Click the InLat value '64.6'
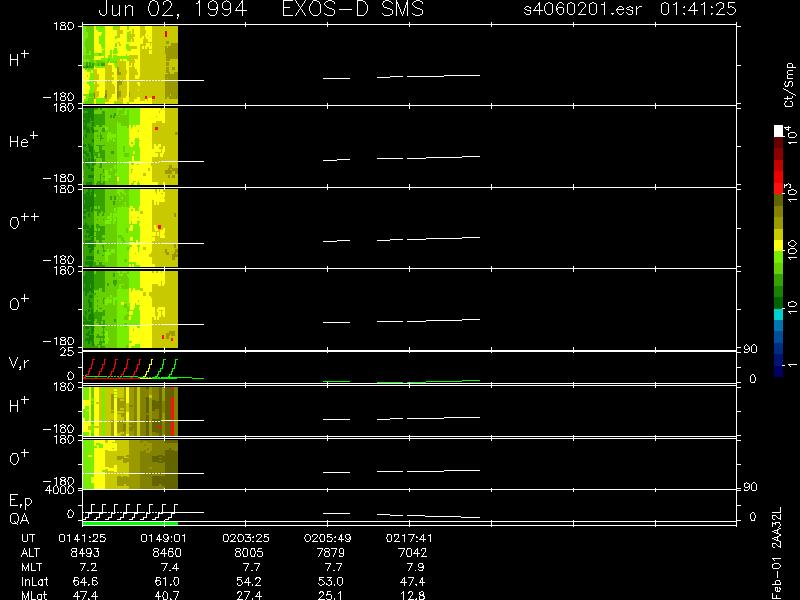 [x=85, y=581]
